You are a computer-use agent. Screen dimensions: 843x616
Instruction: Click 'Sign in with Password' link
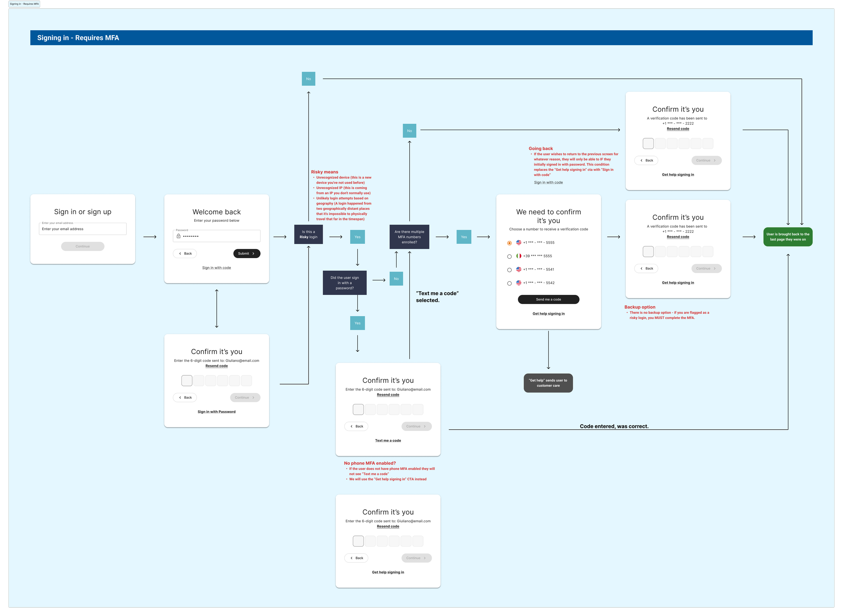[x=216, y=412]
